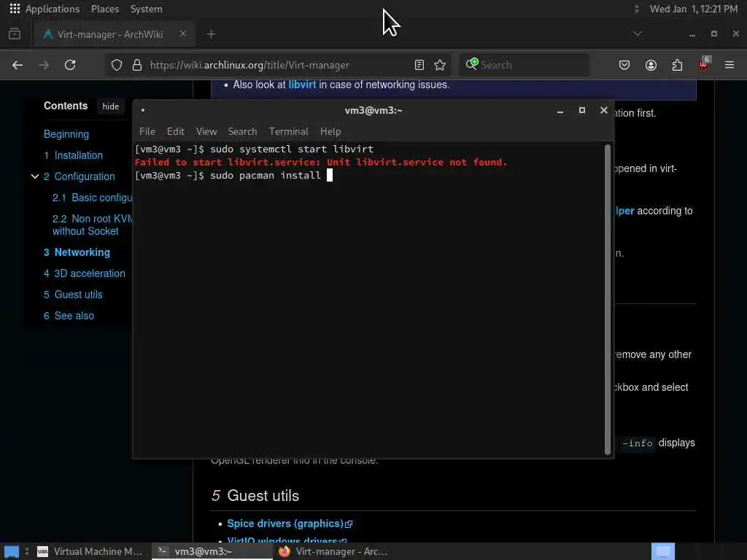Click the show desktop panel icon

click(x=12, y=552)
